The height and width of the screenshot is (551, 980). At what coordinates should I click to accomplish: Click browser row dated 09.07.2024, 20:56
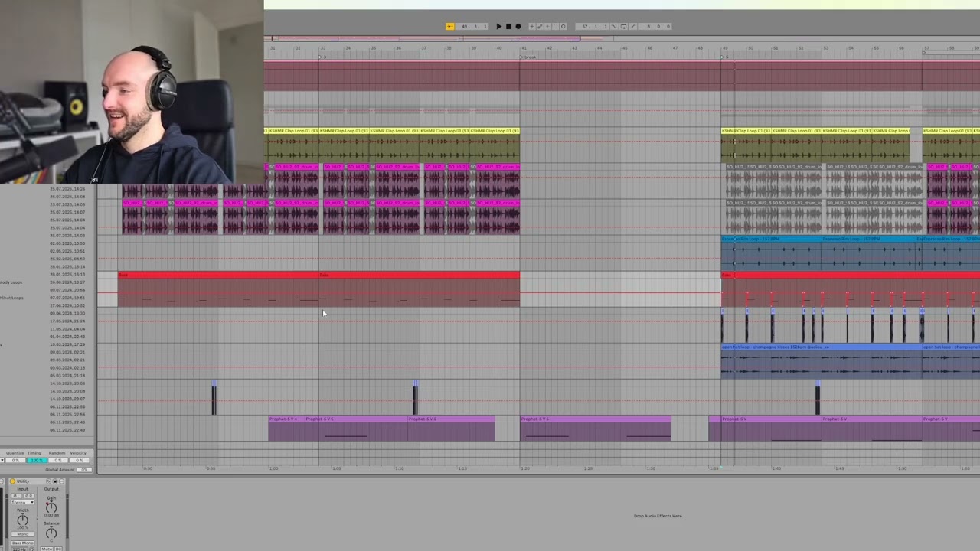pos(67,290)
